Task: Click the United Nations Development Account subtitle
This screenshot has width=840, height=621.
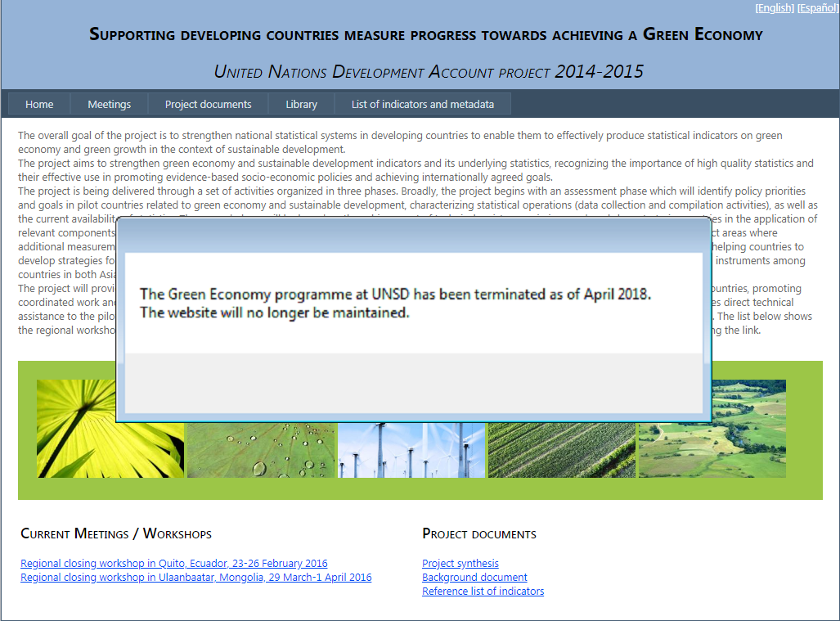Action: coord(429,71)
